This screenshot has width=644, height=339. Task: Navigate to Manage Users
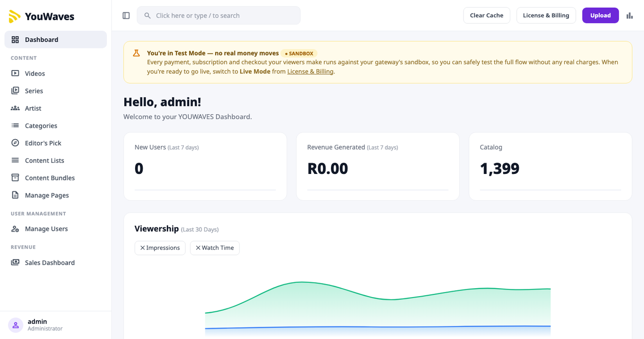click(x=56, y=229)
